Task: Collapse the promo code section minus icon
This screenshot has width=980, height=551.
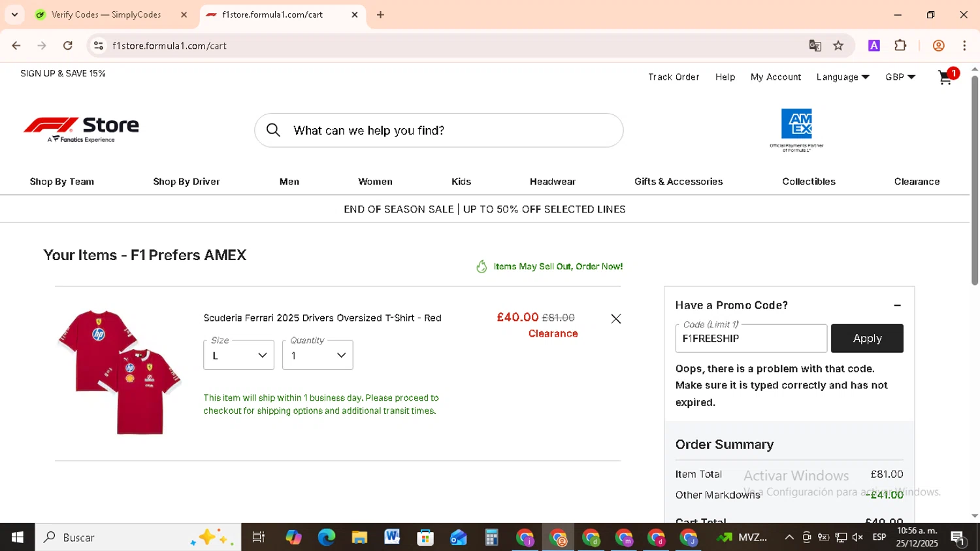Action: click(x=897, y=305)
